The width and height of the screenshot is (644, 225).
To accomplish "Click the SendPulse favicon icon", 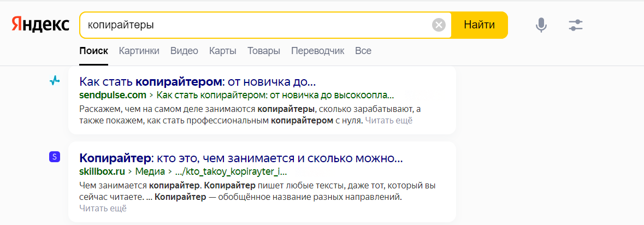I will click(x=54, y=81).
